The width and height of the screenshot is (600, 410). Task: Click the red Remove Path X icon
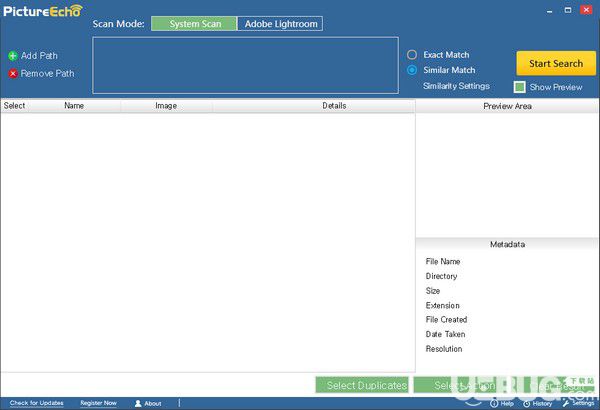[13, 74]
